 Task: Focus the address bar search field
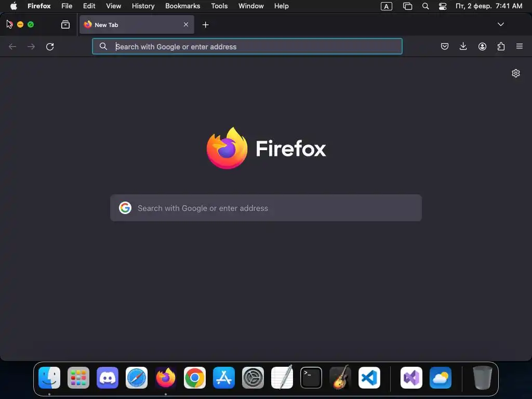247,46
